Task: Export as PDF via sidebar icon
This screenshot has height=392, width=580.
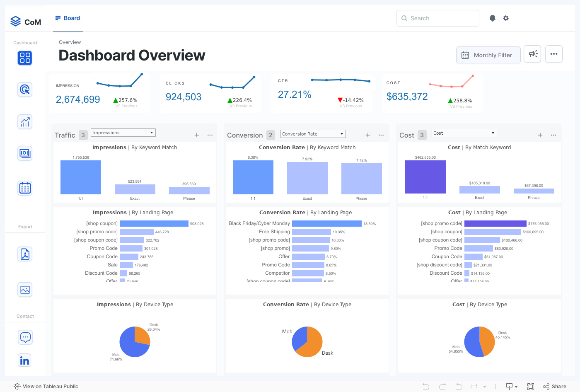Action: coord(25,254)
